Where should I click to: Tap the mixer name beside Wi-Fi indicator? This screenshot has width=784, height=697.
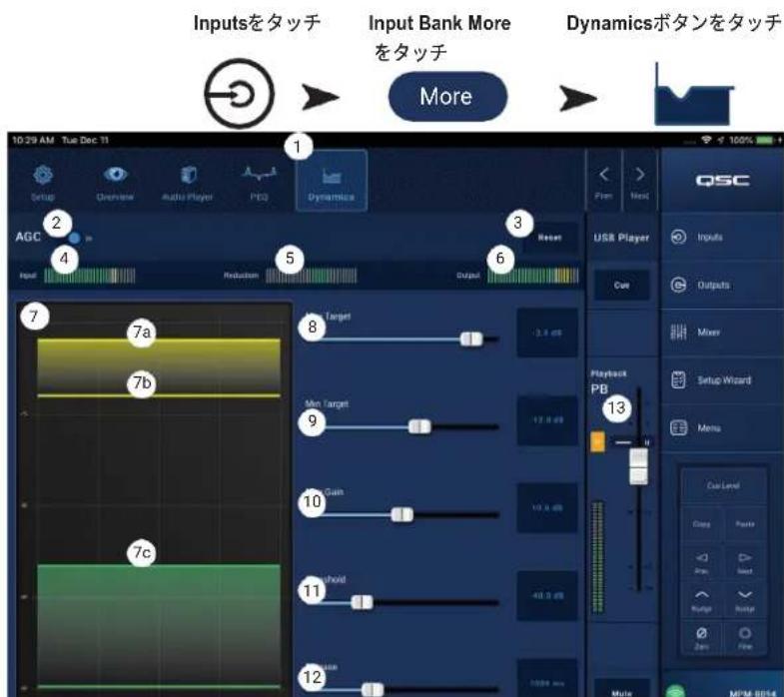coord(752,693)
